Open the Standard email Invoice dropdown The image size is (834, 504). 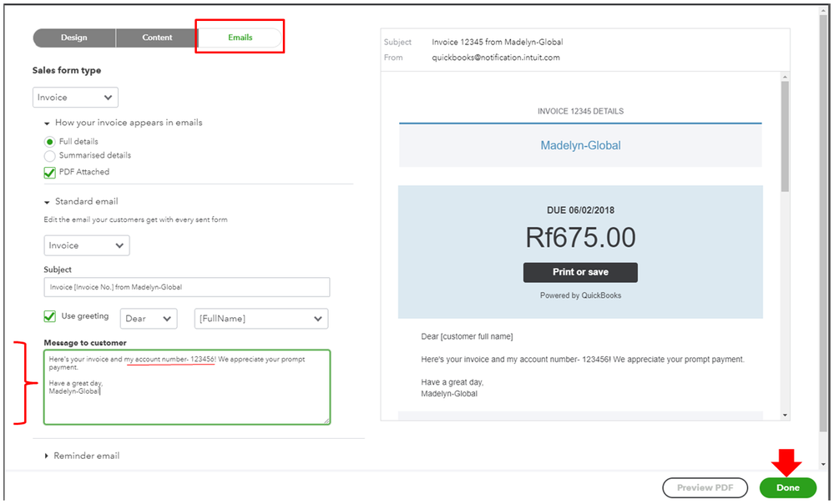tap(87, 245)
